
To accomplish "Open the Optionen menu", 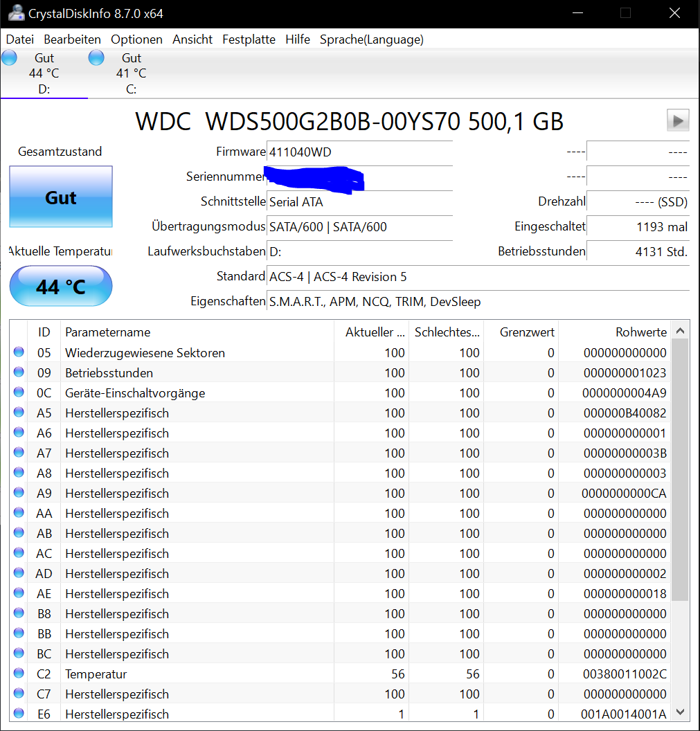I will pos(136,39).
